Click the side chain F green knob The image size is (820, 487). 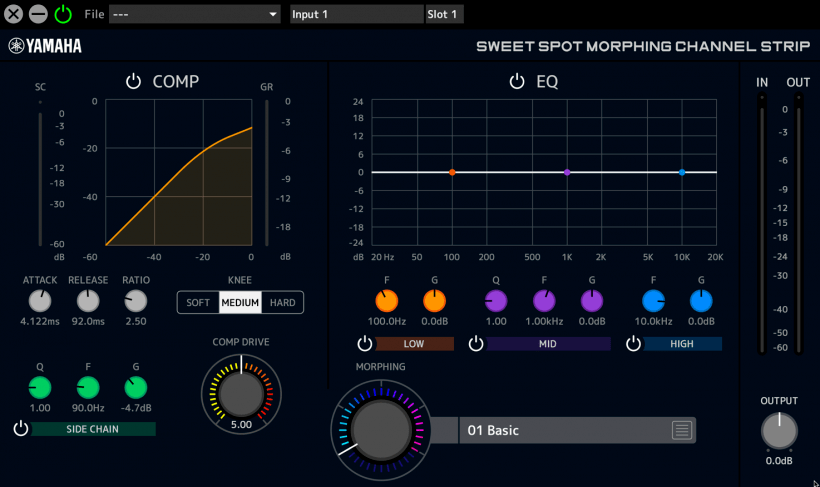coord(88,388)
